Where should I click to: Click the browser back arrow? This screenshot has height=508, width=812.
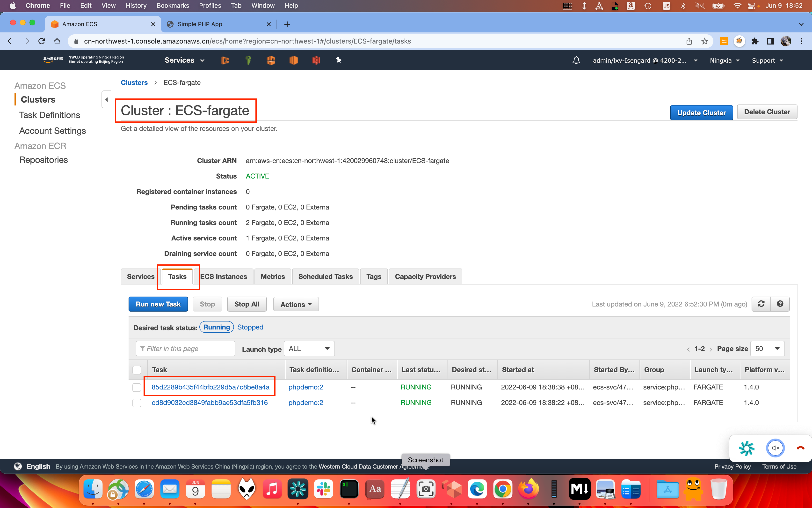[10, 41]
